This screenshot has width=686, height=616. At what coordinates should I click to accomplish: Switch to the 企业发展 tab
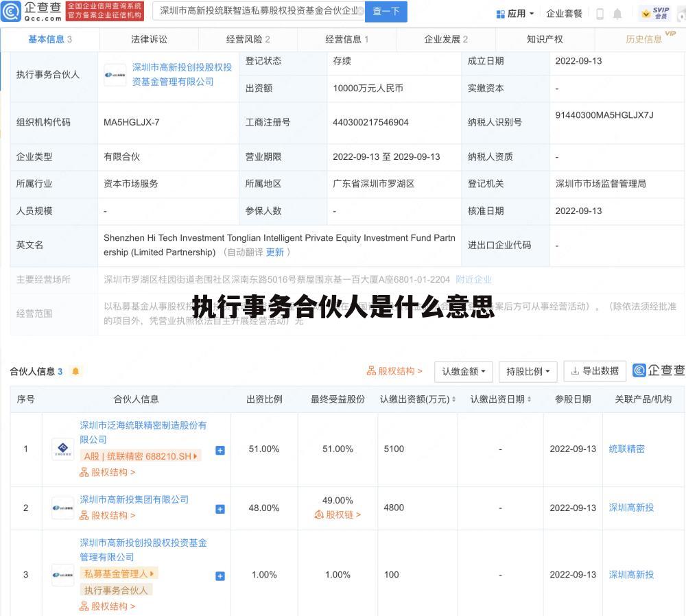[x=446, y=39]
